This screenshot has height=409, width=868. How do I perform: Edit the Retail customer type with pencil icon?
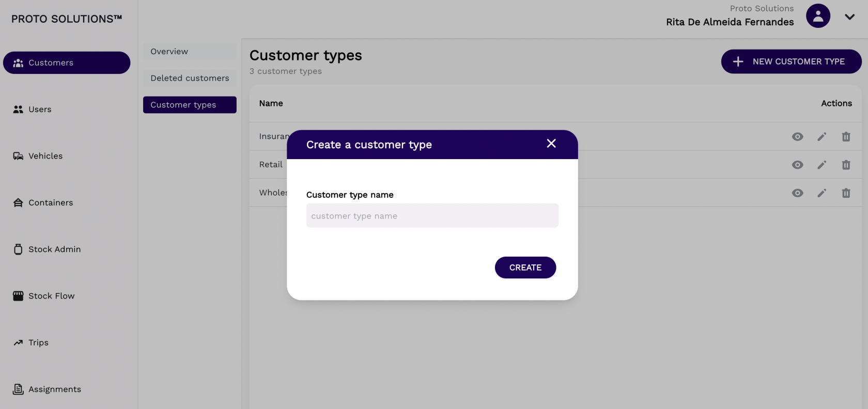pos(822,165)
